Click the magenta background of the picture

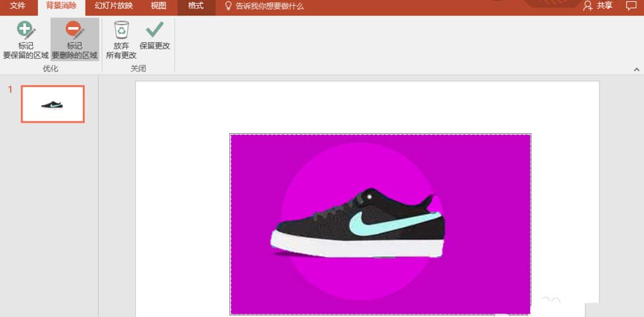click(254, 164)
